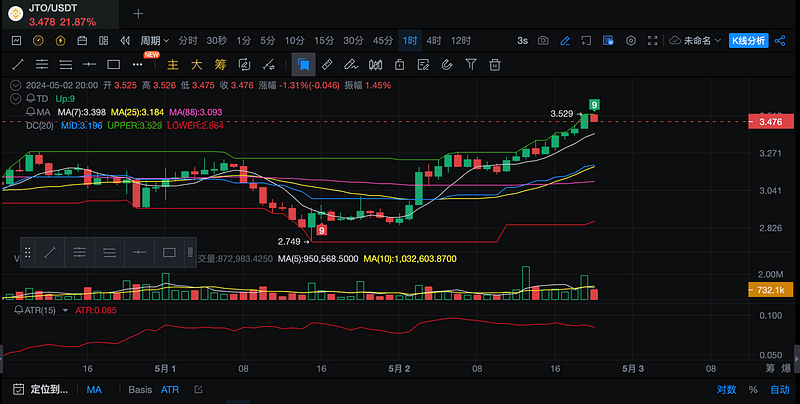Select the 1时 timeframe

410,41
